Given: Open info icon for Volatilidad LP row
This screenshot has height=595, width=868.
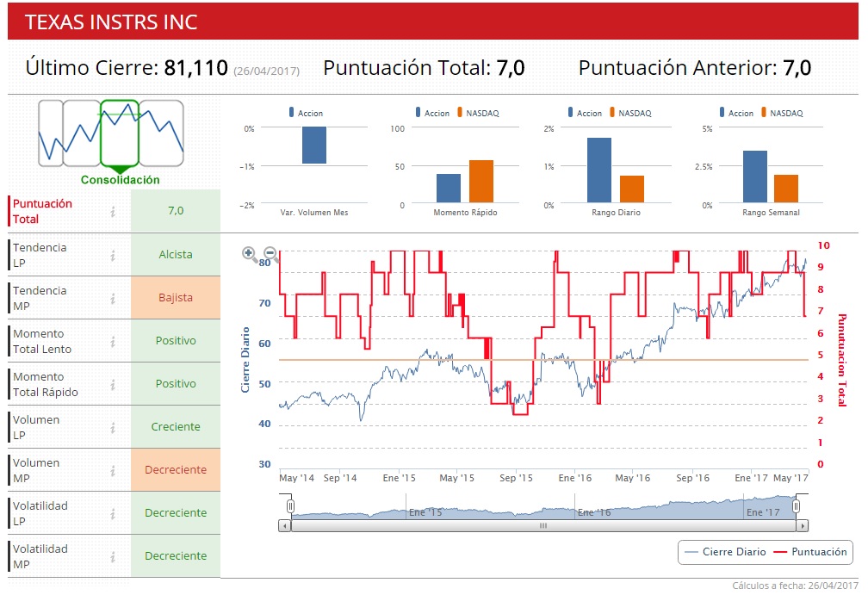Looking at the screenshot, I should (113, 514).
